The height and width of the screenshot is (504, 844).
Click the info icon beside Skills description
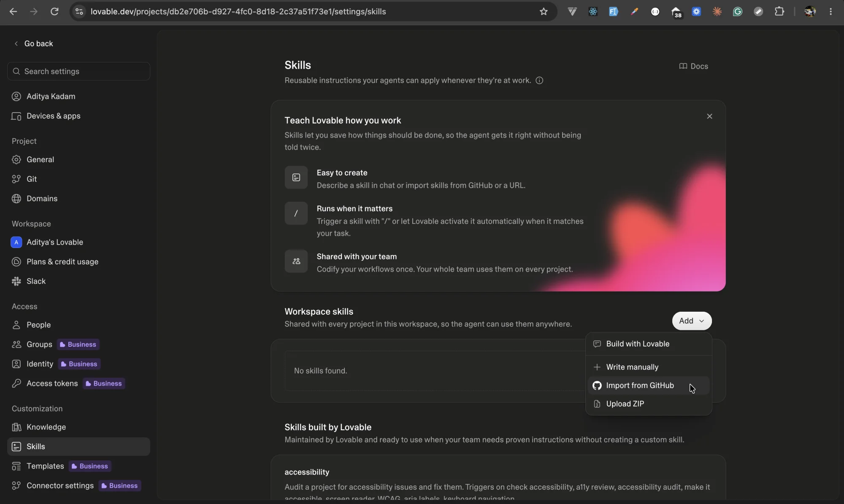pyautogui.click(x=539, y=81)
